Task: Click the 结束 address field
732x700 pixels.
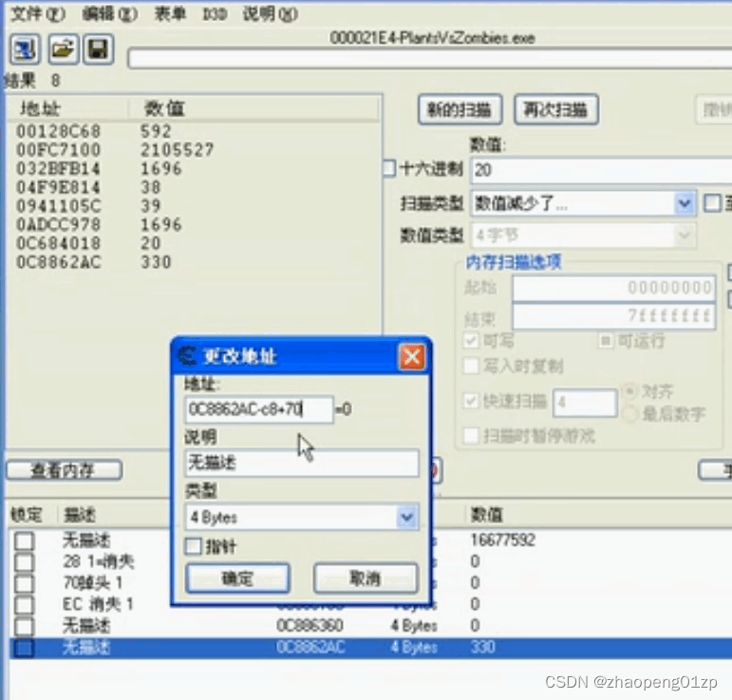Action: (614, 316)
